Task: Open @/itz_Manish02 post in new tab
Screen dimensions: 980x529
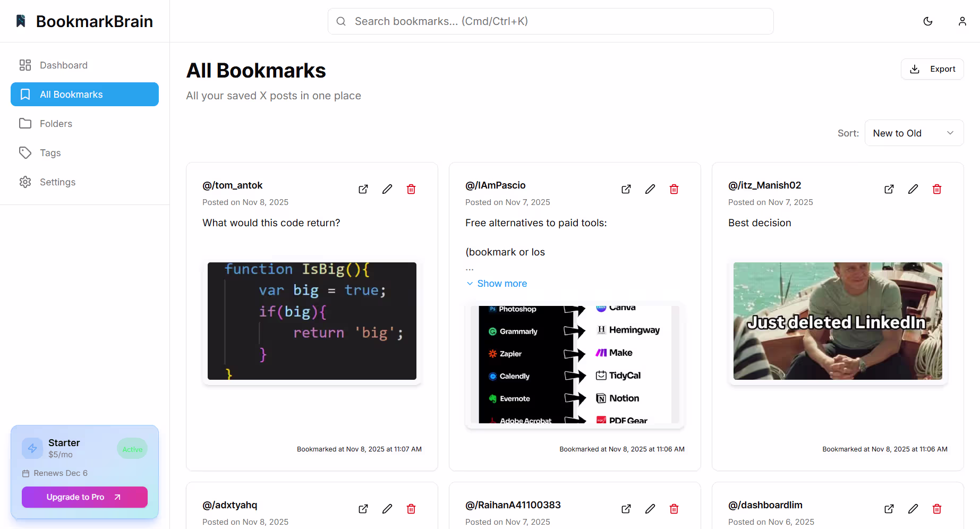Action: point(889,189)
